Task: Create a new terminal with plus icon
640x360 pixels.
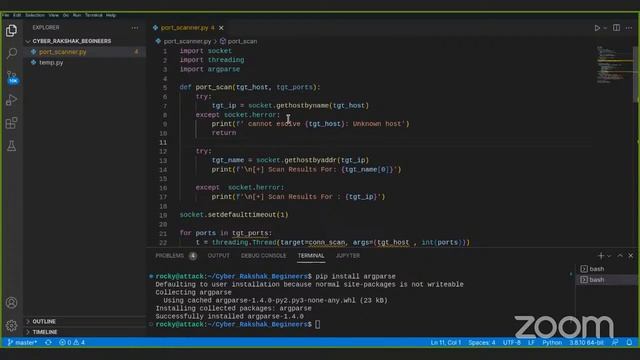Action: tap(600, 256)
